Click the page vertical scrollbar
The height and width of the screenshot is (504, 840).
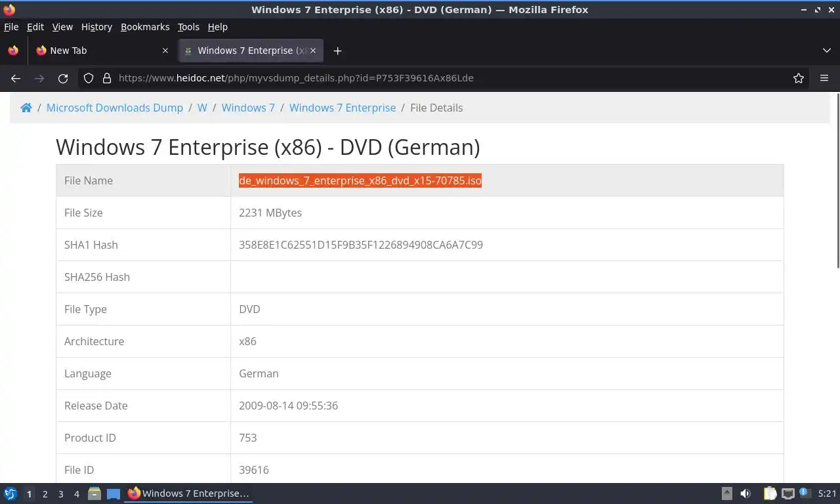pos(837,180)
